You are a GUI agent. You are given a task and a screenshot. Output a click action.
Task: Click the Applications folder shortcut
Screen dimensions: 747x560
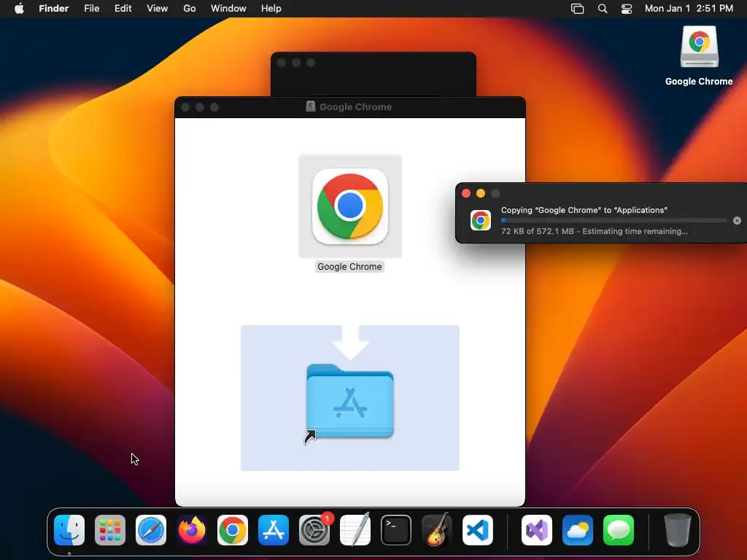point(350,402)
